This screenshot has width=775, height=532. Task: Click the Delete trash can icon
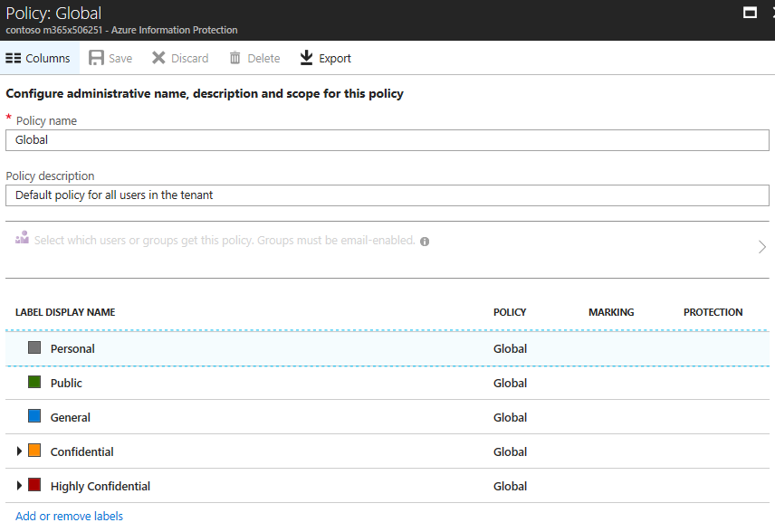pos(234,58)
